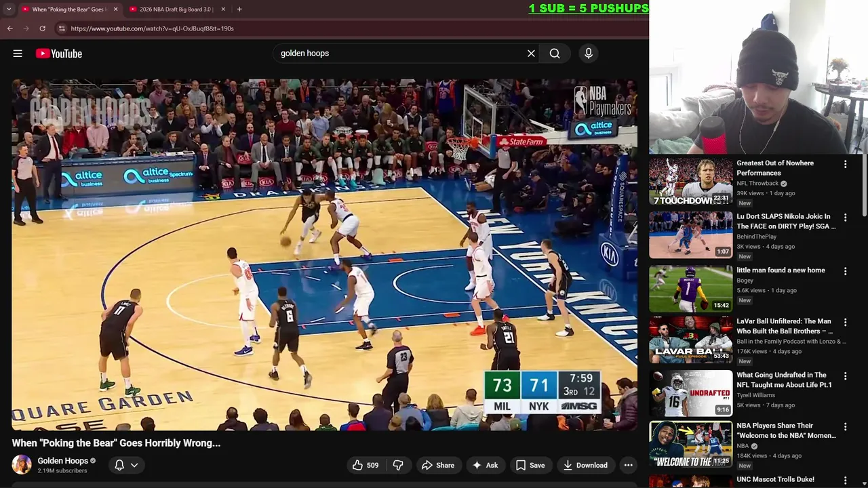The height and width of the screenshot is (488, 868).
Task: Click the page scrollbar on the right edge
Action: pos(865,186)
